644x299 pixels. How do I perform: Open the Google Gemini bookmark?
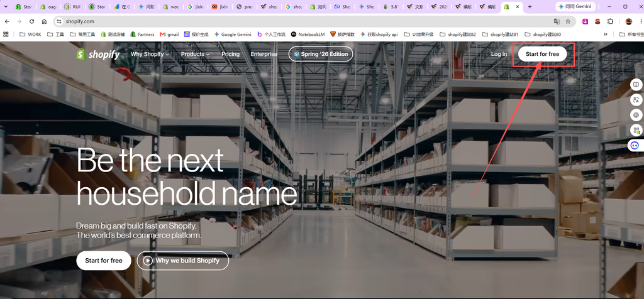[x=233, y=35]
